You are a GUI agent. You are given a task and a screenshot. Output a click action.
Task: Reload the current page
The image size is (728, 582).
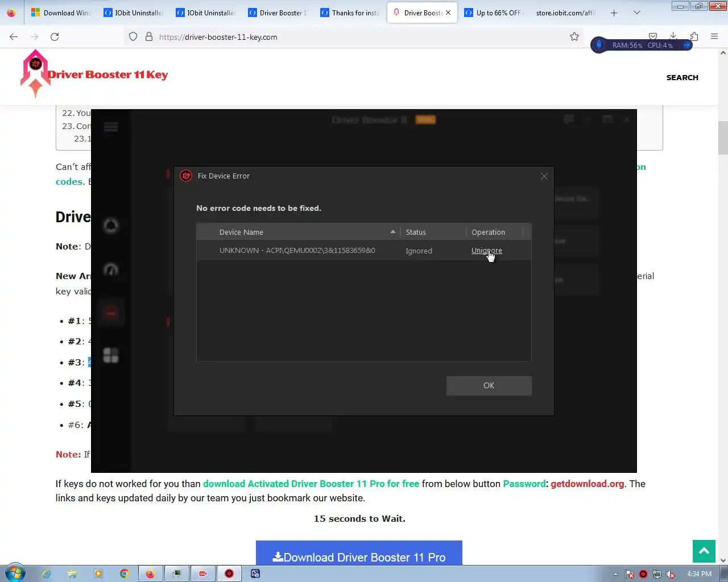(55, 36)
